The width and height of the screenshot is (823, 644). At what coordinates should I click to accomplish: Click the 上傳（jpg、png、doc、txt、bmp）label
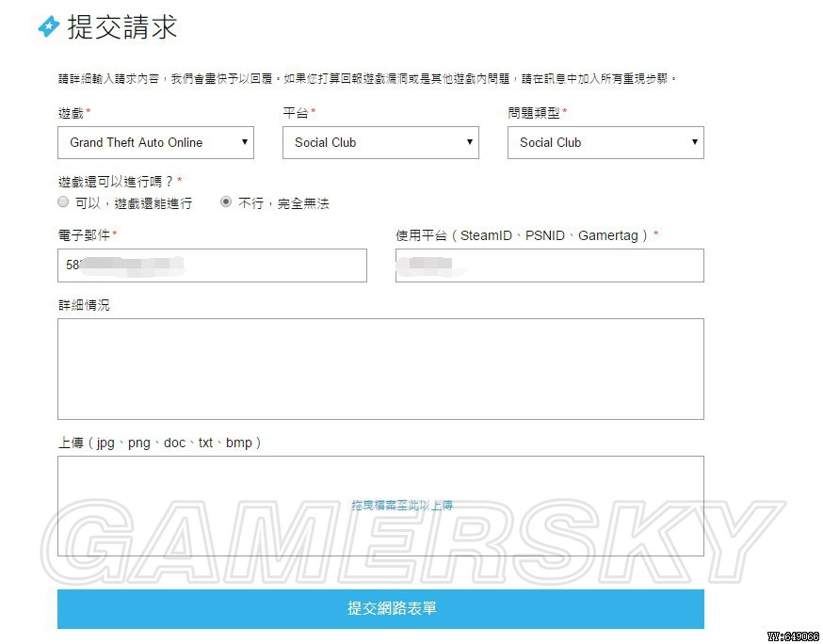pyautogui.click(x=159, y=443)
